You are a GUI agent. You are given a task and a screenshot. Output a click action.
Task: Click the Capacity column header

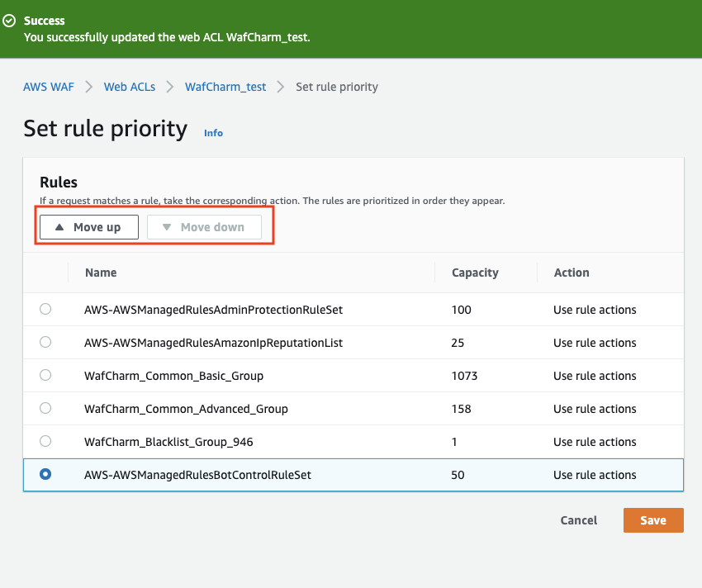coord(475,273)
